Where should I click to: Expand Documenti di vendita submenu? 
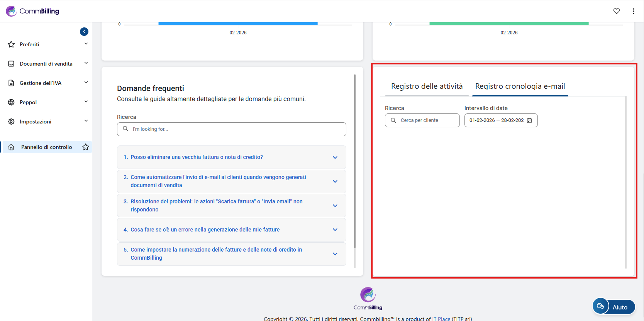click(x=86, y=63)
